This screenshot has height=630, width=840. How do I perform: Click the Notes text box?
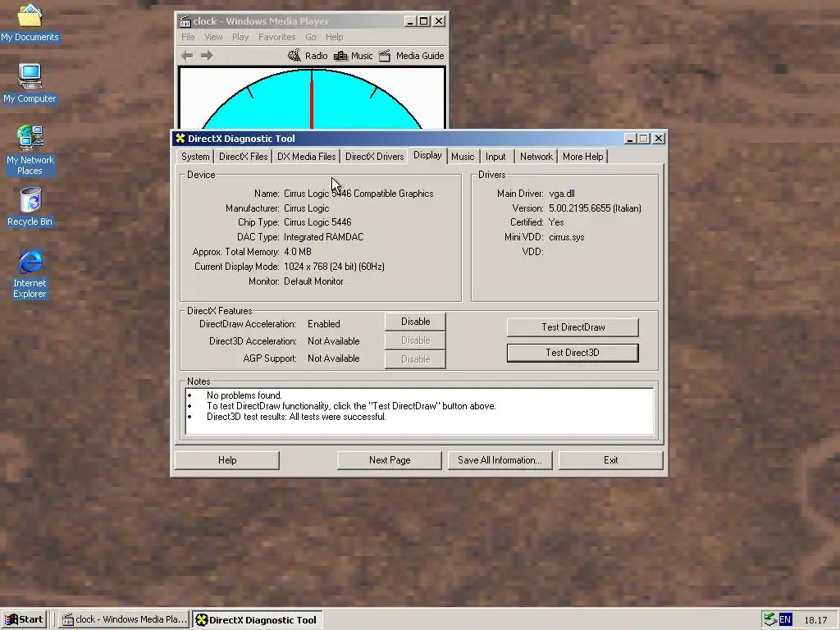419,411
